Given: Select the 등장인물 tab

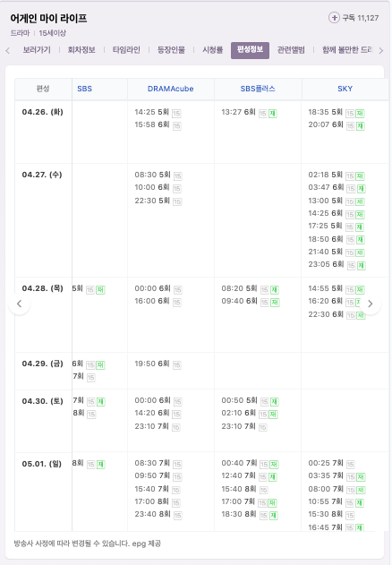Looking at the screenshot, I should click(x=171, y=50).
